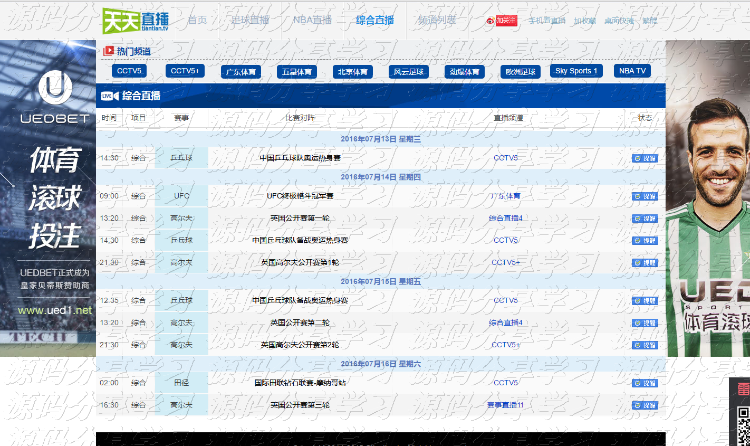Open the 五星体育 channel button
This screenshot has width=750, height=446.
pyautogui.click(x=297, y=72)
